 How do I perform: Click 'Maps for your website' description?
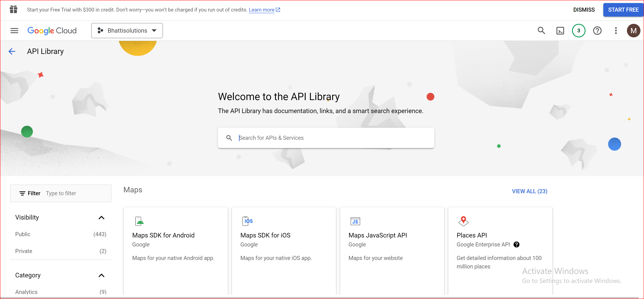(x=375, y=258)
